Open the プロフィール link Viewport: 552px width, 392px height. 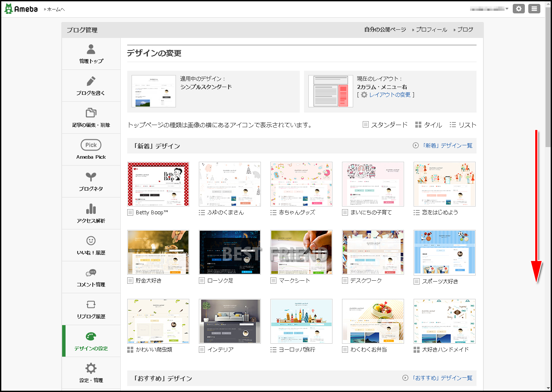pos(431,30)
